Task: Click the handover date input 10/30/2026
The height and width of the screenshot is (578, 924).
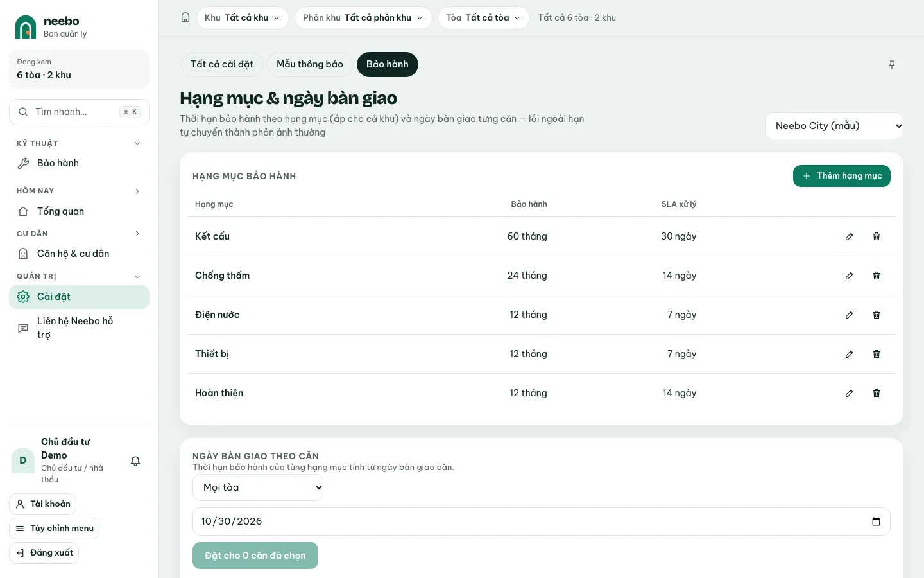Action: 542,521
